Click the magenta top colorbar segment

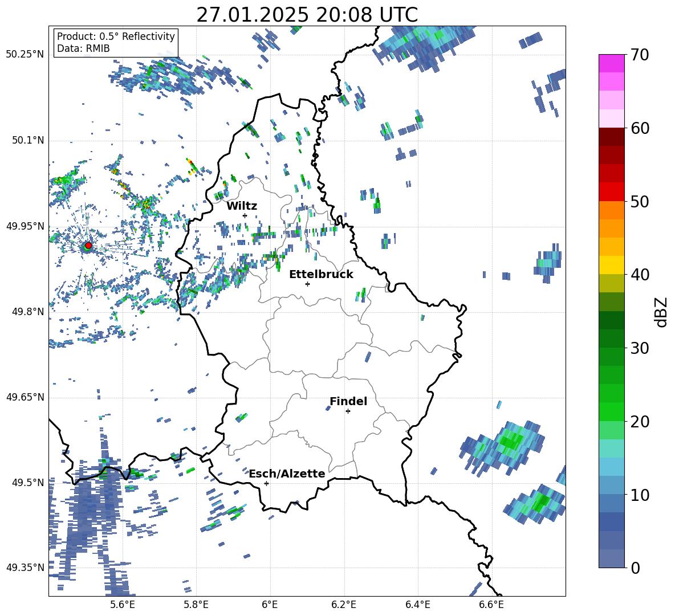(612, 63)
